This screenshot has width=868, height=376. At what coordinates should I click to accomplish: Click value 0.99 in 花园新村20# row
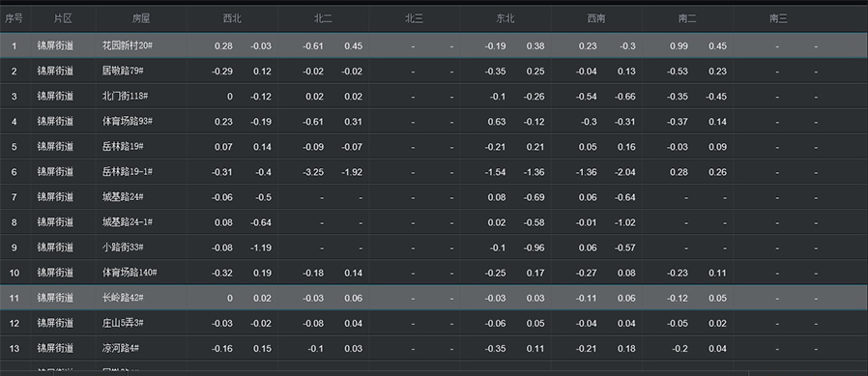[679, 46]
